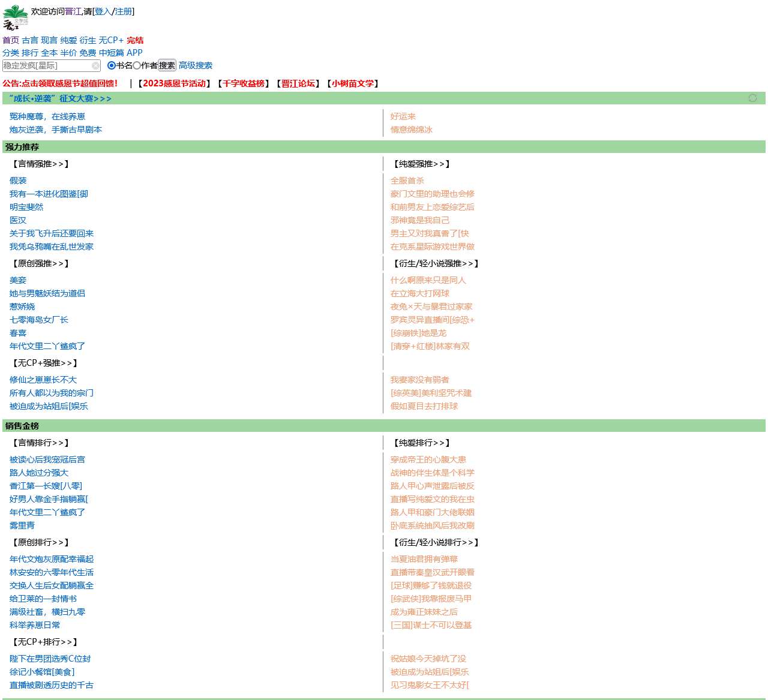Select the 书名 radio button
The height and width of the screenshot is (700, 768).
click(x=111, y=65)
